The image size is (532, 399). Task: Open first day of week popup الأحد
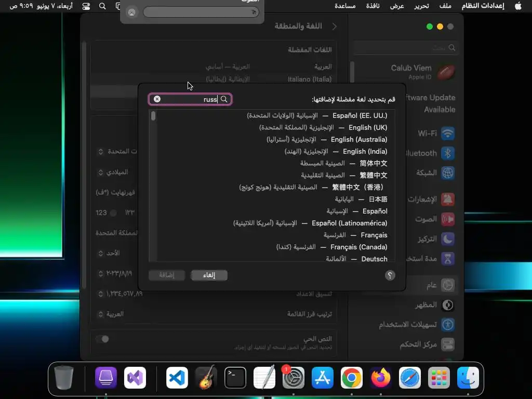pyautogui.click(x=109, y=253)
